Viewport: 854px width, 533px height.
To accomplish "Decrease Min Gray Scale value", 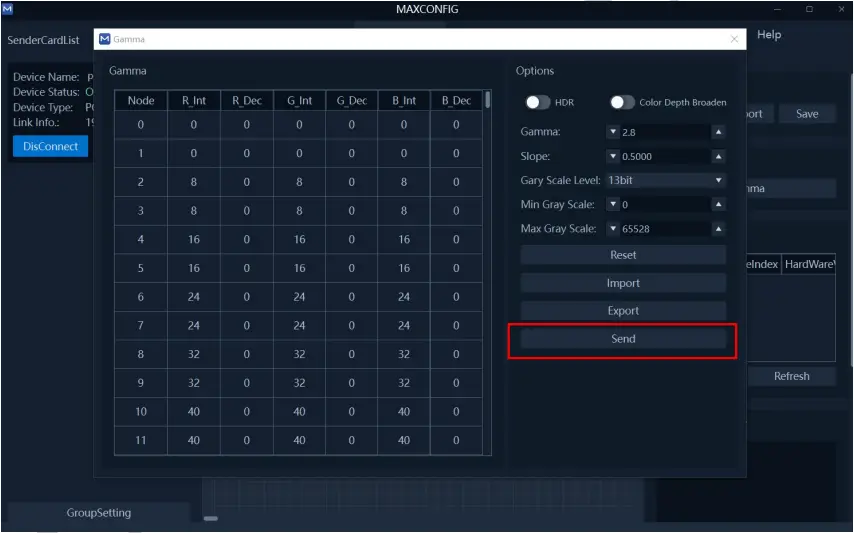I will 613,204.
